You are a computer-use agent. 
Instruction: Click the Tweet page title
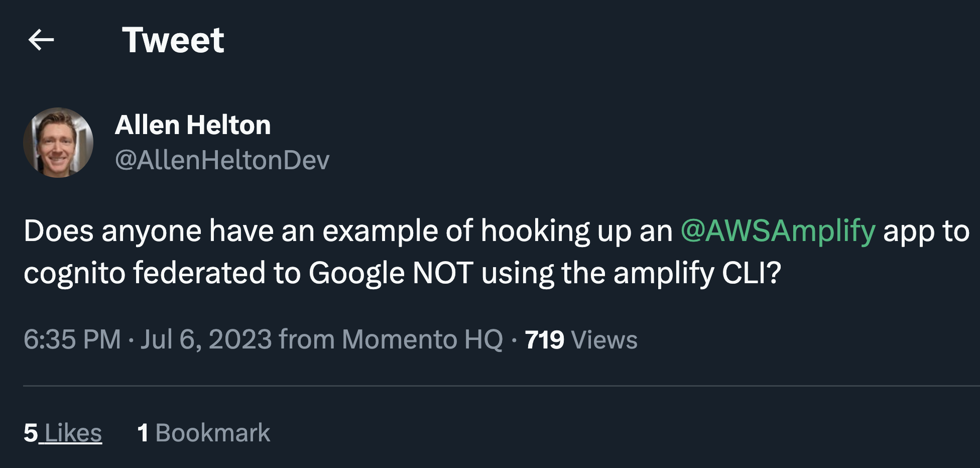coord(174,41)
